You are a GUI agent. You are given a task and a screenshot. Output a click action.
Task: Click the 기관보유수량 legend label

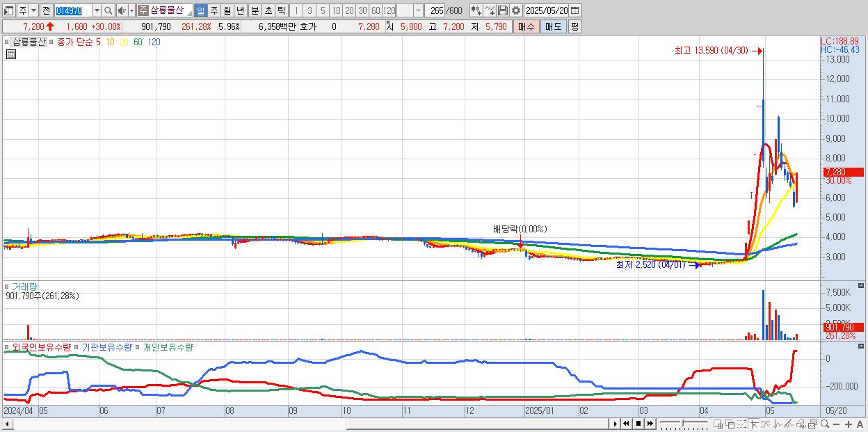106,346
